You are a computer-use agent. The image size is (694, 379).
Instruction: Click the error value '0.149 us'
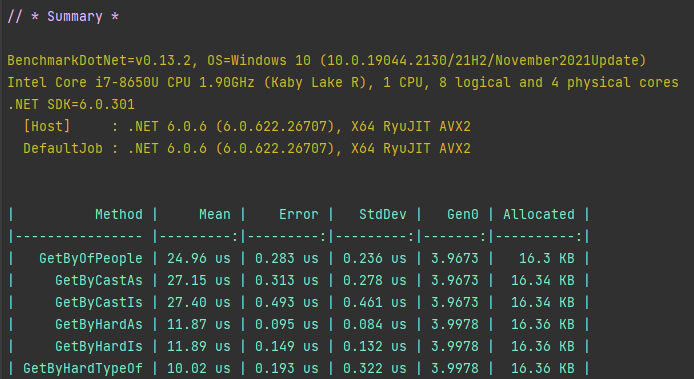click(287, 346)
